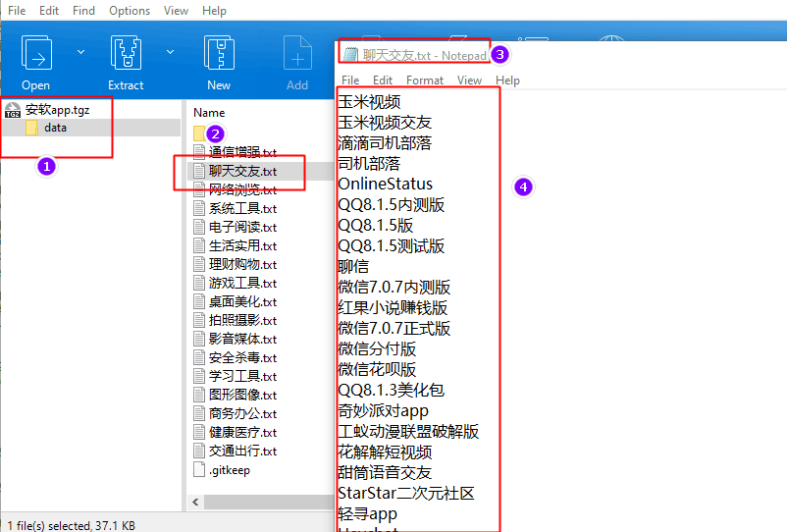Select file 拍照摄影.txt
The width and height of the screenshot is (787, 532).
coord(242,320)
